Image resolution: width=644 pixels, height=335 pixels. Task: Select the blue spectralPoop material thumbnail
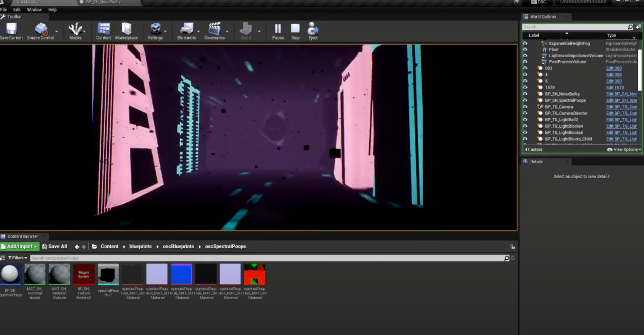tap(181, 274)
